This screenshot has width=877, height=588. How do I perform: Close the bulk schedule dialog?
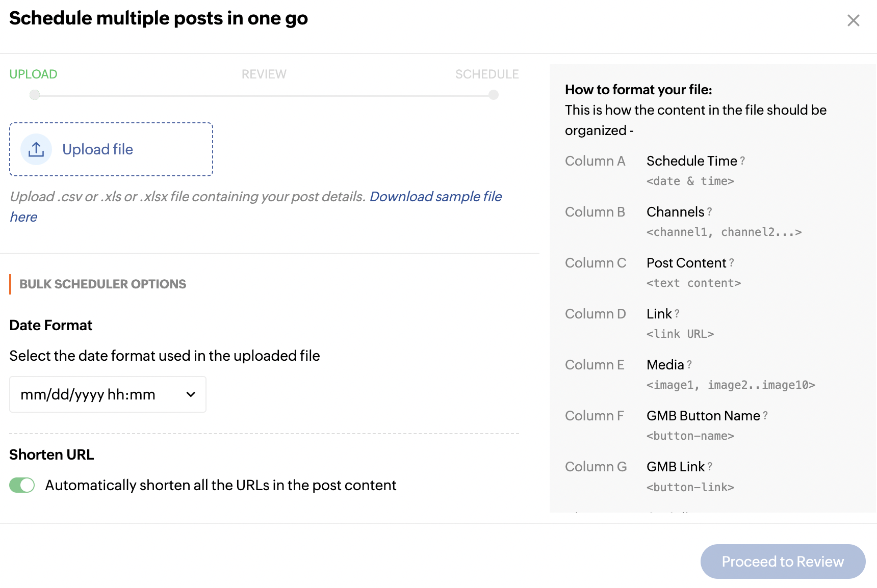[x=853, y=20]
